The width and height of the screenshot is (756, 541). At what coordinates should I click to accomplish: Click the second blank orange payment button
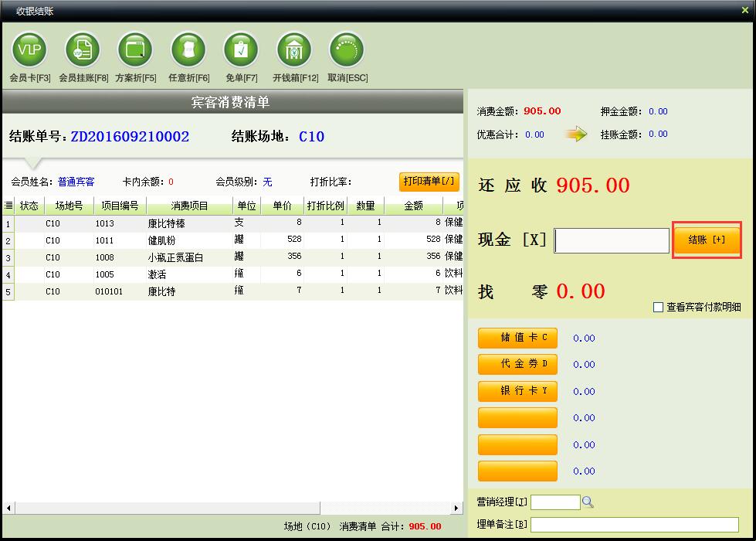tap(518, 444)
